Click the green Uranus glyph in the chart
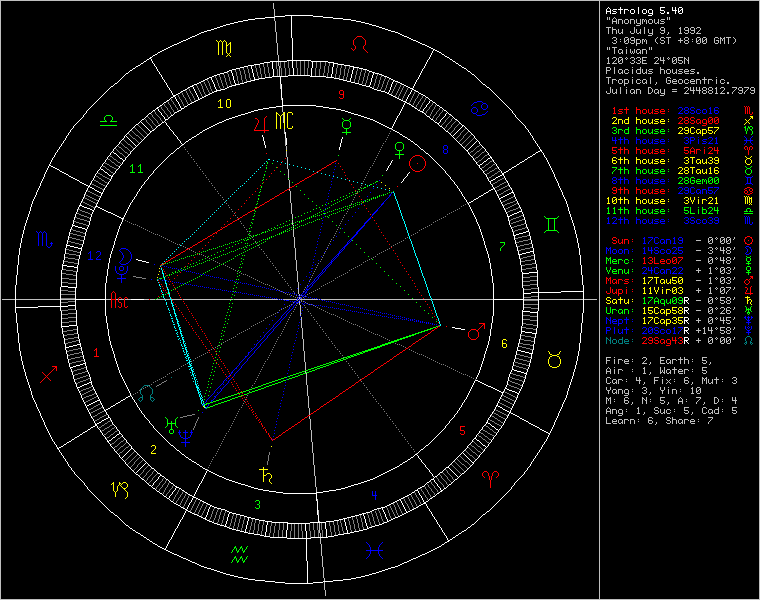 pos(171,425)
